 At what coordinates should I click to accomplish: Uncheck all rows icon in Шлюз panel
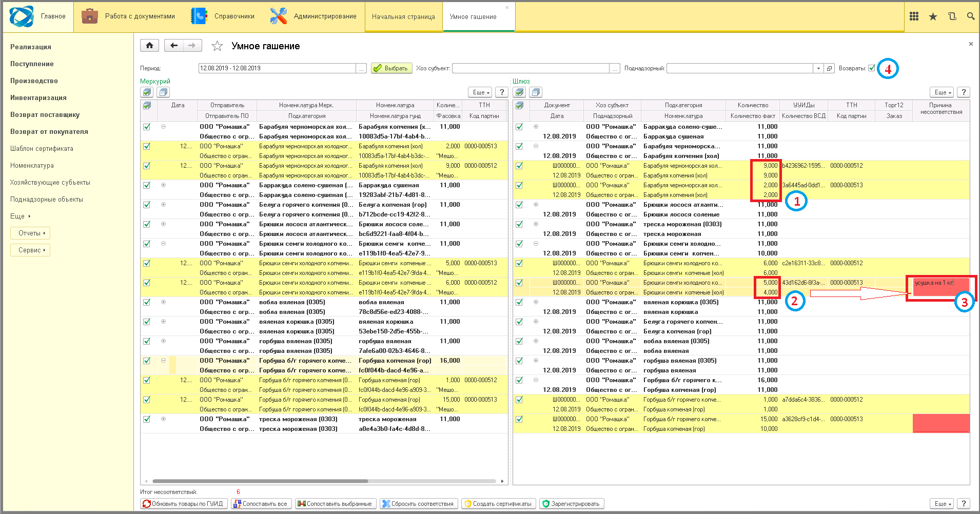[536, 92]
